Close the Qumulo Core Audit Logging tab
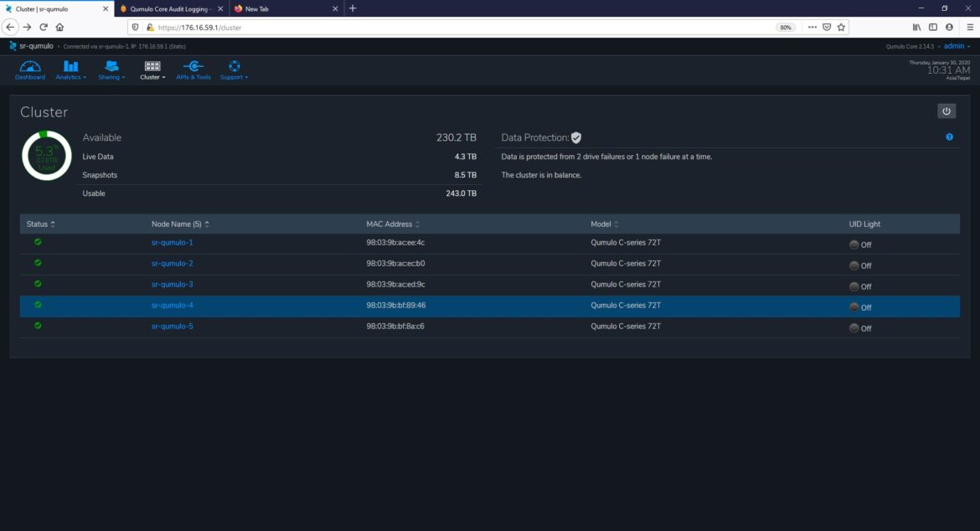The width and height of the screenshot is (980, 531). pos(220,8)
